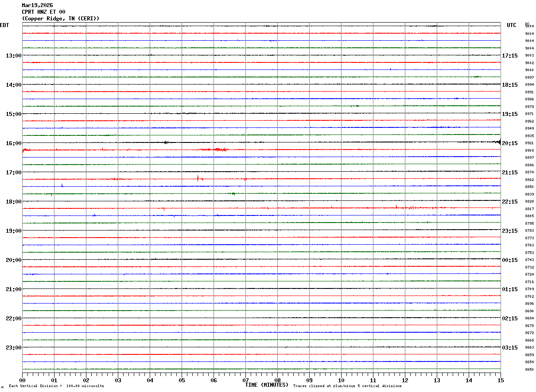The image size is (536, 392).
Task: Click the minute 03 tick label
Action: [118, 380]
